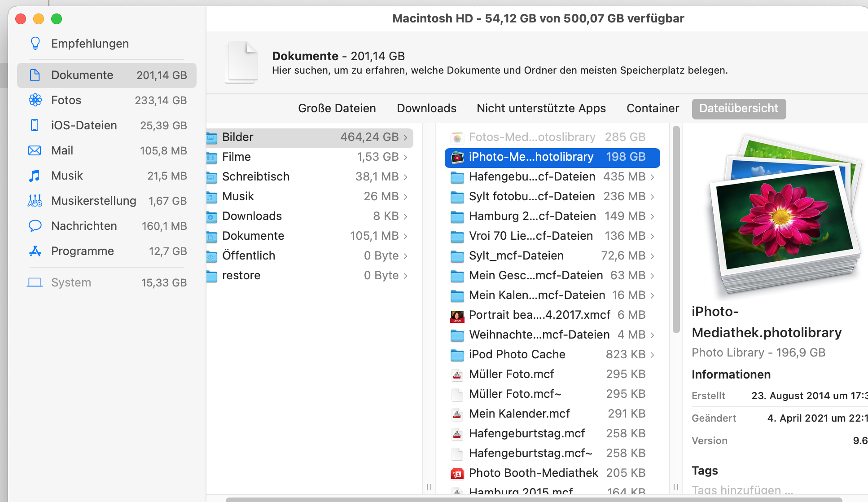Select the Container tab

click(x=653, y=109)
